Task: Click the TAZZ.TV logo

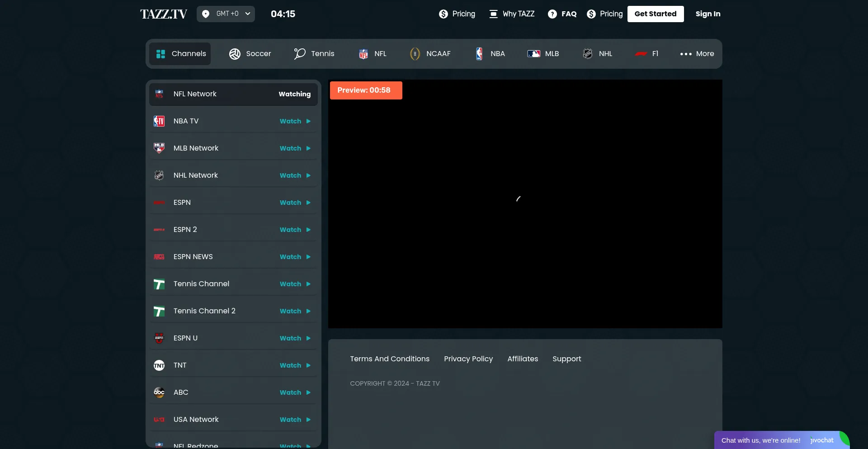Action: point(164,14)
